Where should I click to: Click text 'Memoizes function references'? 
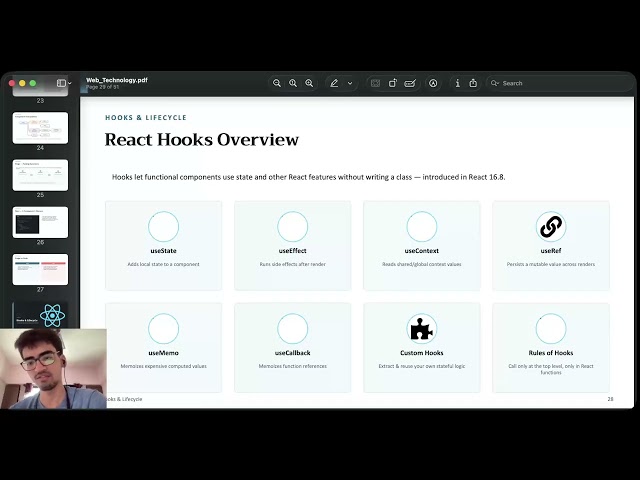(x=292, y=366)
